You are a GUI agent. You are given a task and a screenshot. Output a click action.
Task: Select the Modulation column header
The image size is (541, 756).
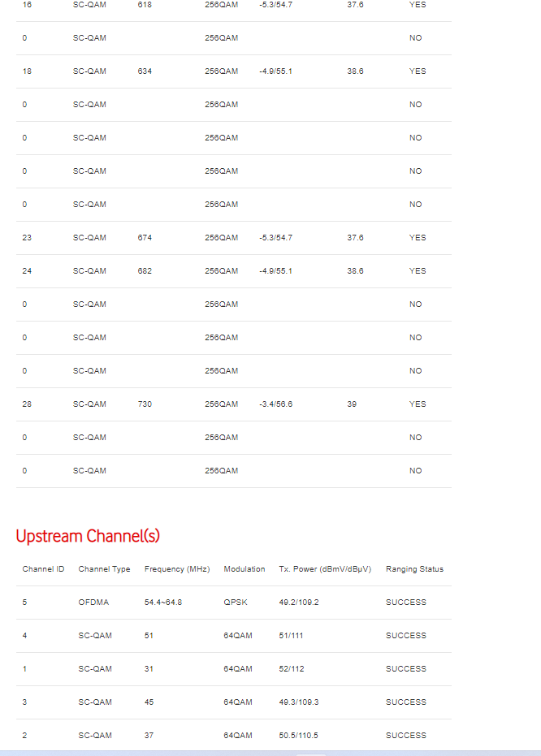click(x=245, y=569)
